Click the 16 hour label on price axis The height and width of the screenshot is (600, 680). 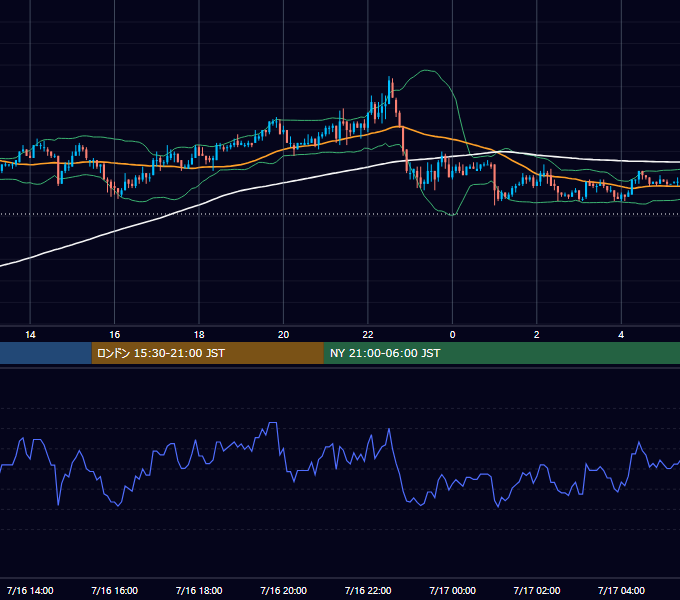[114, 335]
